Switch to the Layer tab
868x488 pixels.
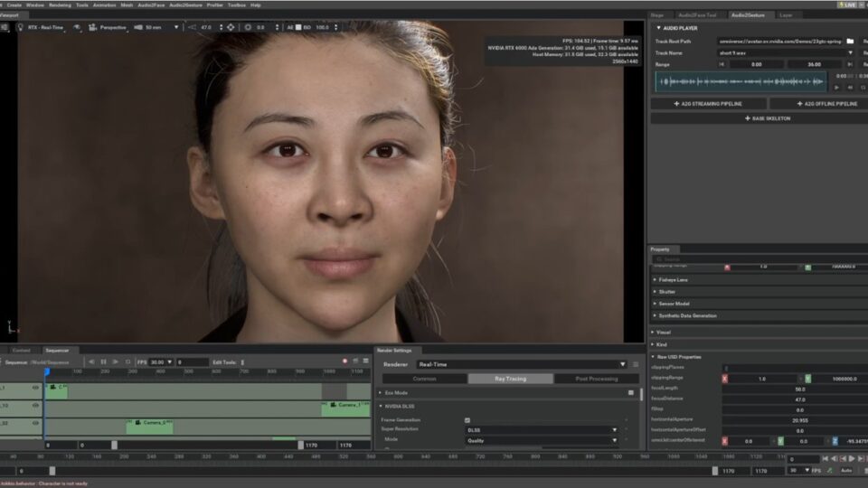pyautogui.click(x=786, y=15)
